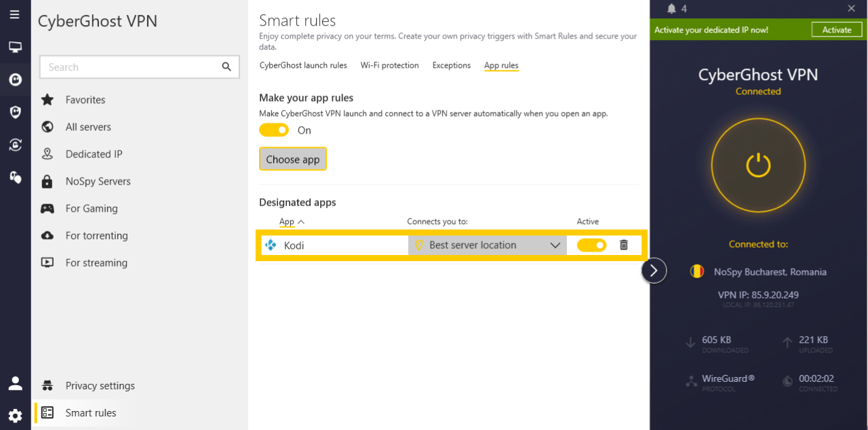Viewport: 868px width, 430px height.
Task: Click the search magnifier icon
Action: [x=226, y=66]
